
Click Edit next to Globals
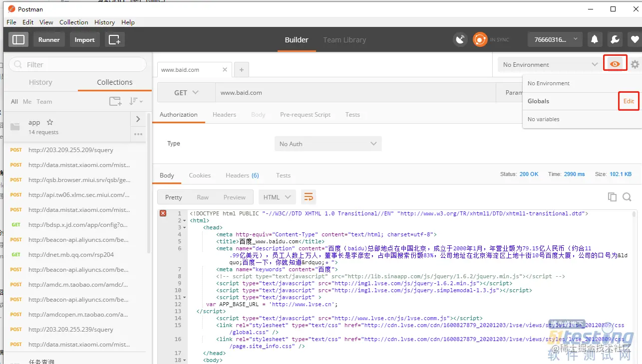tap(629, 101)
